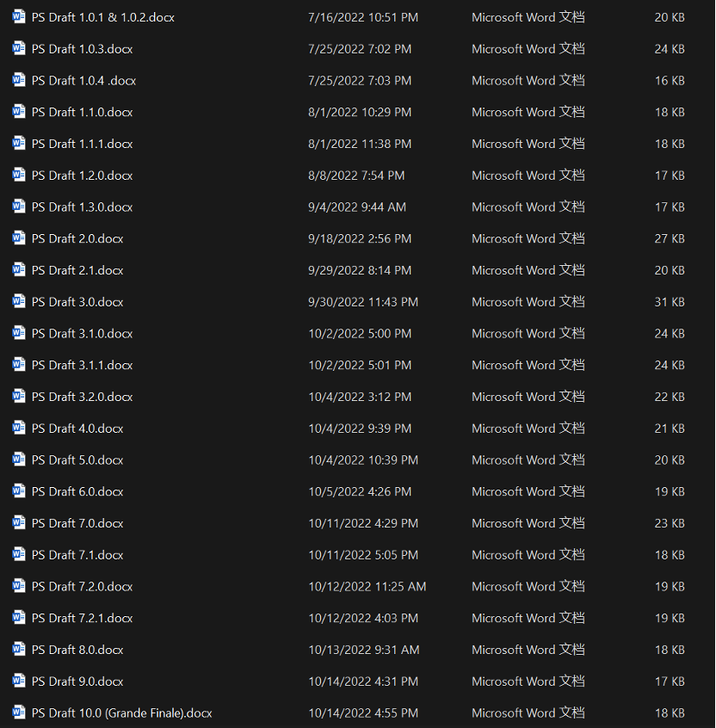This screenshot has height=728, width=716.
Task: Click Word icon of PS Draft 2.1.docx
Action: (x=19, y=269)
